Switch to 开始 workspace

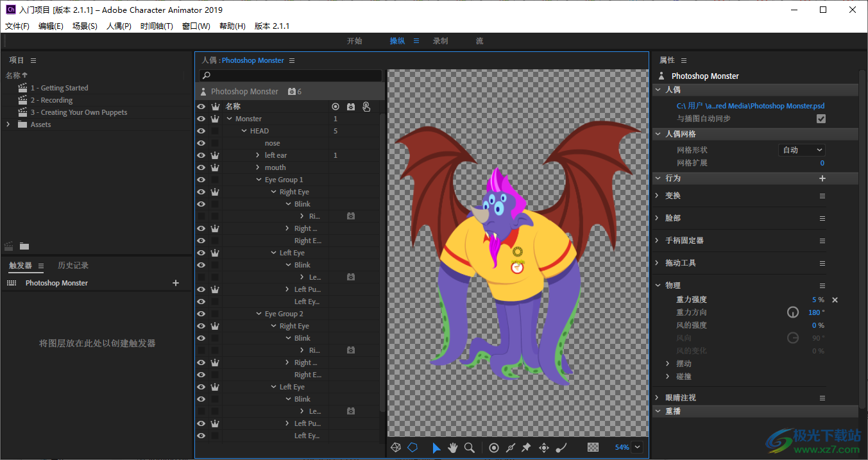[355, 41]
